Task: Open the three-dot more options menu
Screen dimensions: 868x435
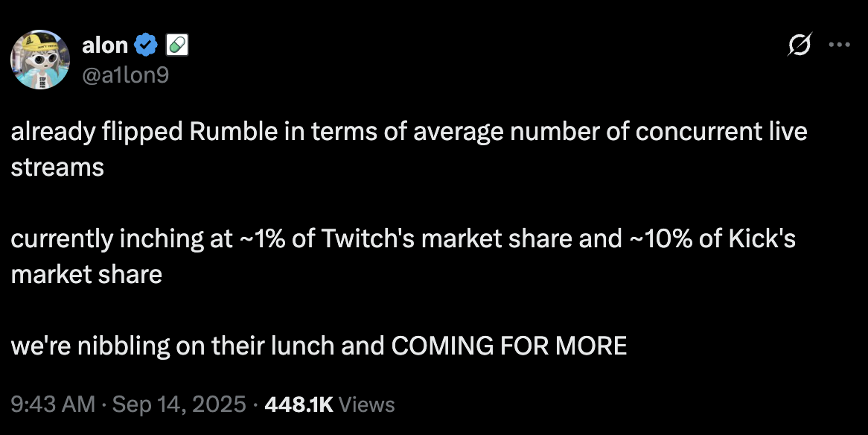Action: (x=839, y=45)
